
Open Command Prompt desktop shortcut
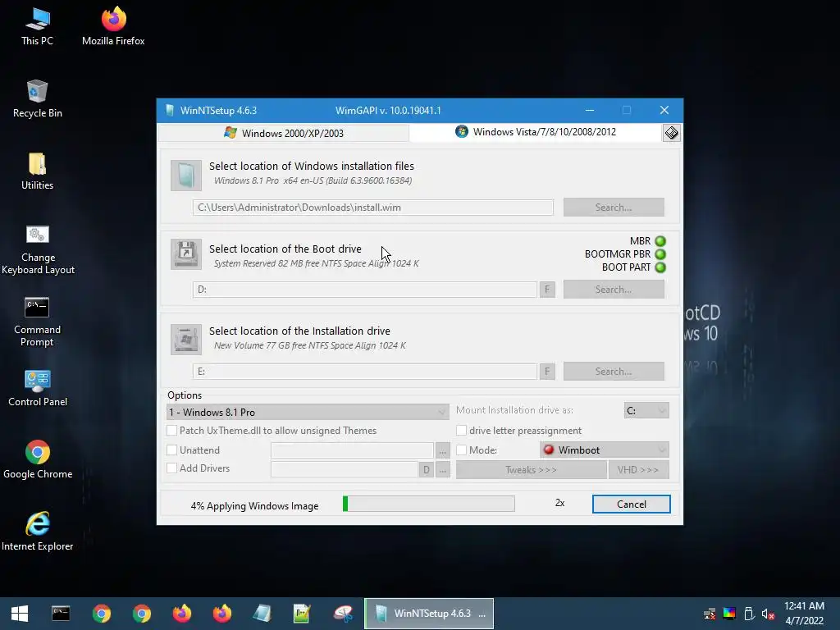(37, 322)
